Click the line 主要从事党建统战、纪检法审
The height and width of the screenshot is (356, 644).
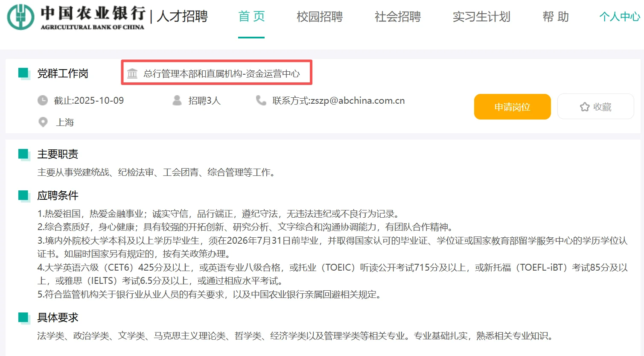click(x=158, y=172)
